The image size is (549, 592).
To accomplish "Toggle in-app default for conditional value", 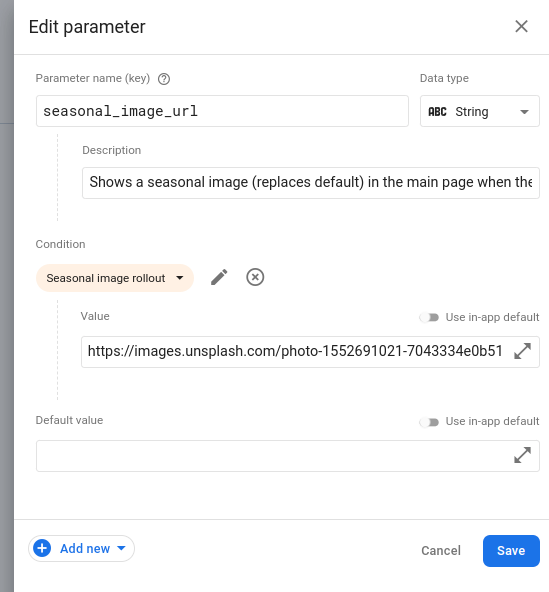I will pos(429,318).
